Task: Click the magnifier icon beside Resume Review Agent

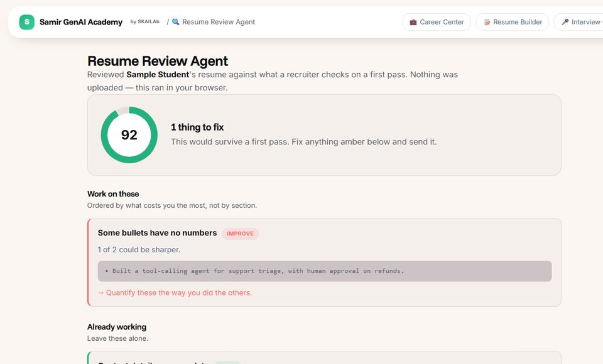Action: 175,22
